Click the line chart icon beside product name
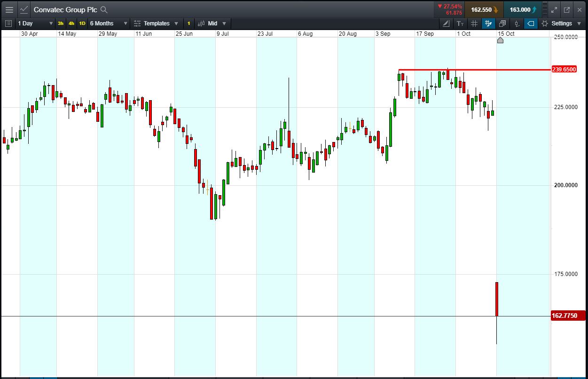588x379 pixels. [24, 9]
